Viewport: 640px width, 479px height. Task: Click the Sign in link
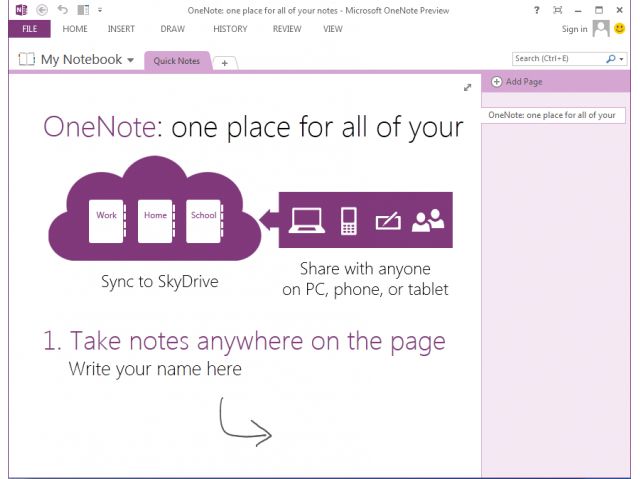575,29
